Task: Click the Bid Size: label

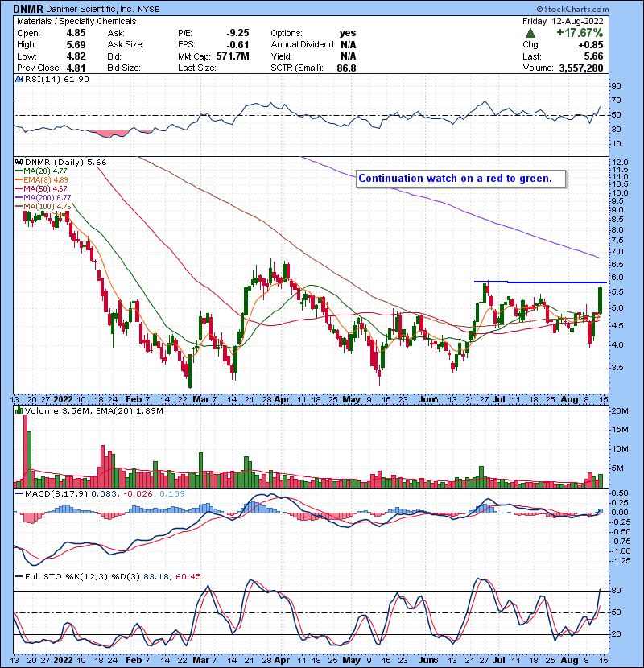Action: 124,68
